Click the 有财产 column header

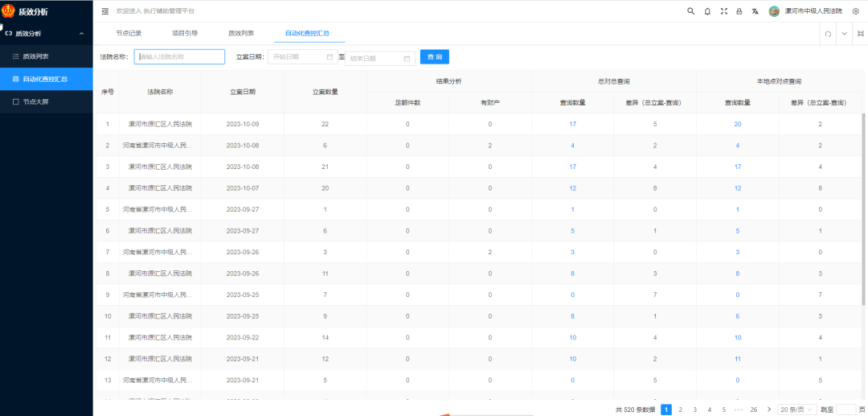[x=490, y=102]
